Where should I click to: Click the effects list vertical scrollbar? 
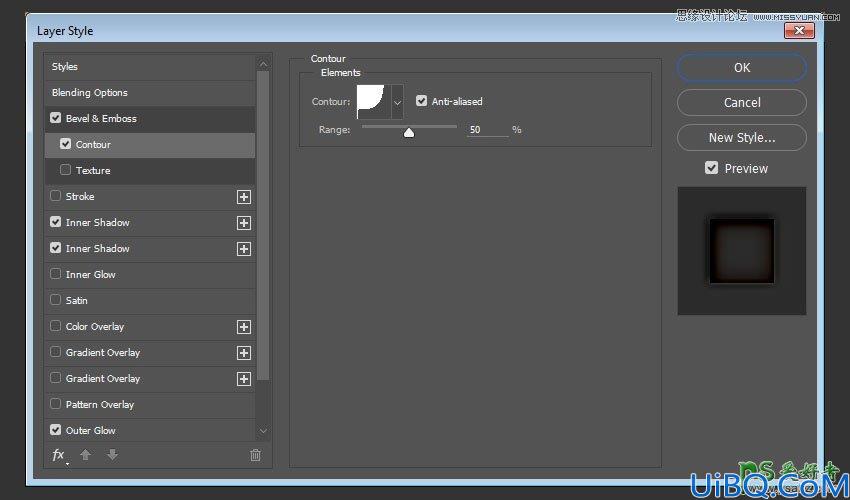[263, 226]
